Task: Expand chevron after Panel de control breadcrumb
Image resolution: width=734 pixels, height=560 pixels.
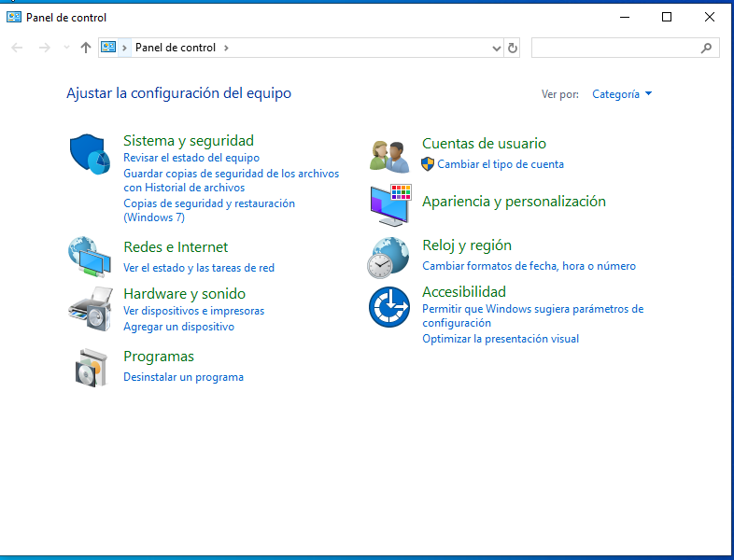Action: point(226,48)
